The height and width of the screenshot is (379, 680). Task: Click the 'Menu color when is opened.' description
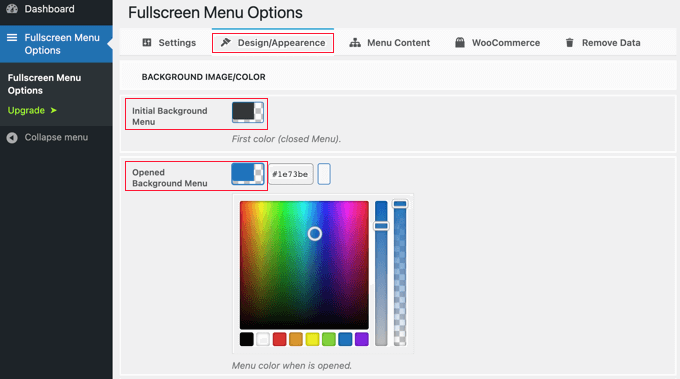(291, 366)
